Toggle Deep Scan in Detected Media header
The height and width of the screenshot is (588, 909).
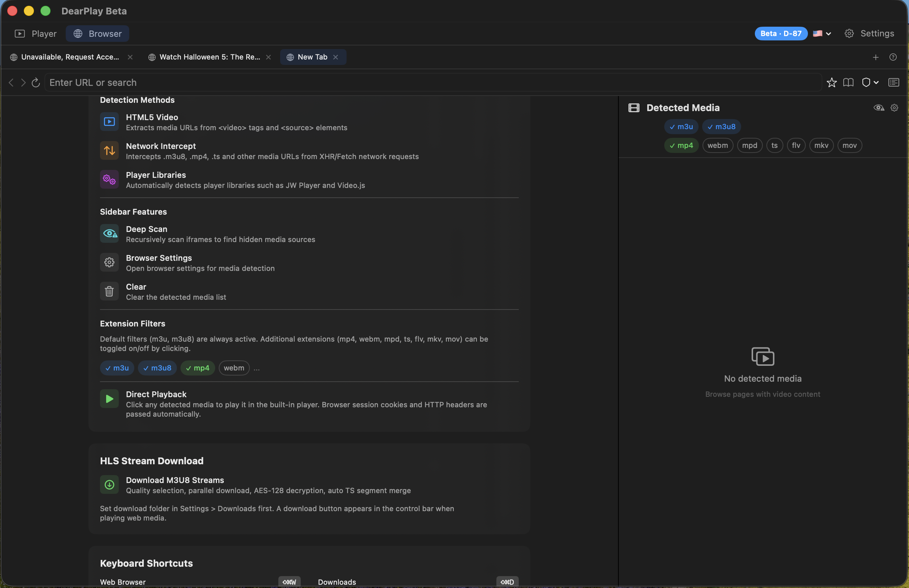(x=878, y=107)
